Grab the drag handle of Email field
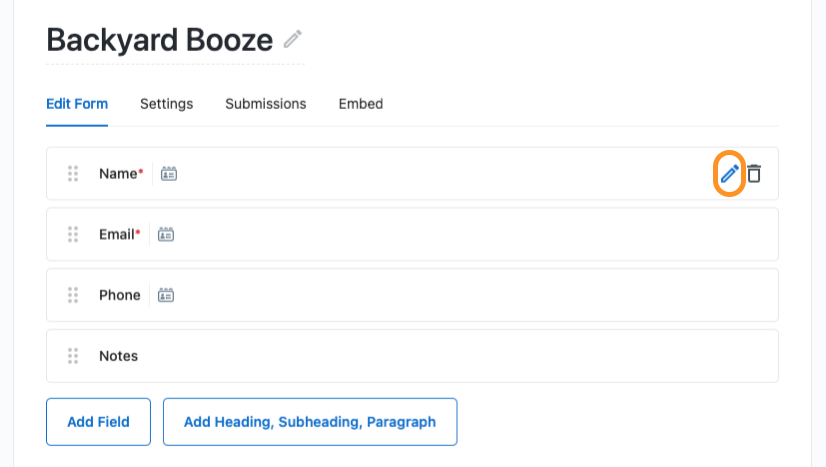Viewport: 826px width, 467px height. 73,234
